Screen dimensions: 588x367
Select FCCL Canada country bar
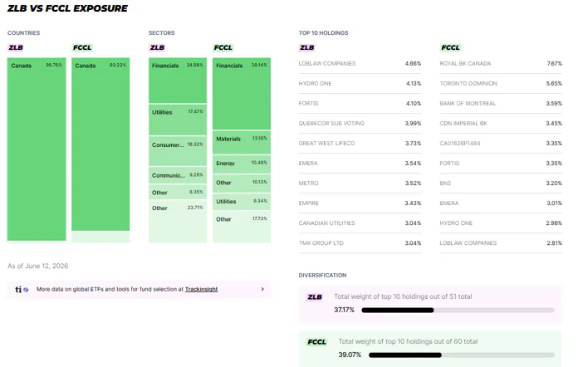(100, 144)
